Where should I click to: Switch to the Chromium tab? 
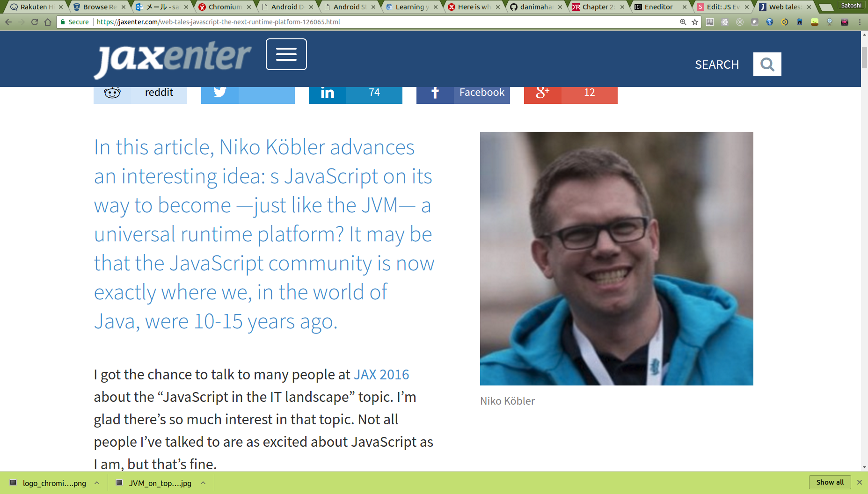[x=225, y=7]
